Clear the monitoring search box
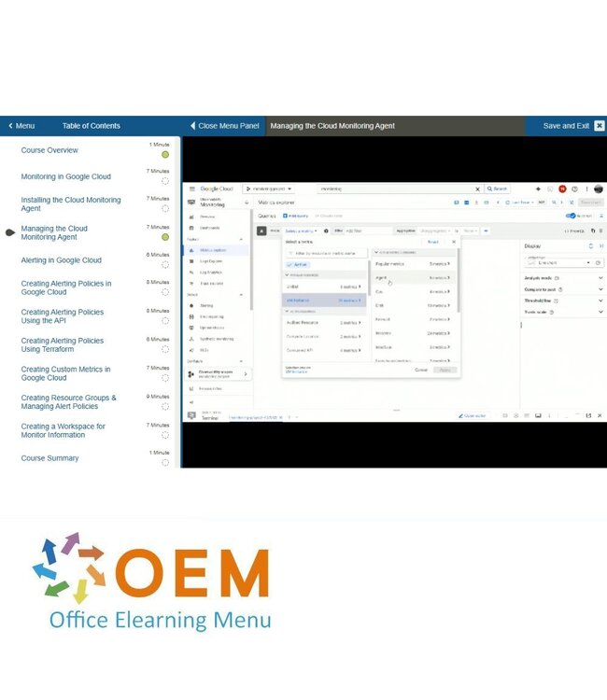 [477, 189]
